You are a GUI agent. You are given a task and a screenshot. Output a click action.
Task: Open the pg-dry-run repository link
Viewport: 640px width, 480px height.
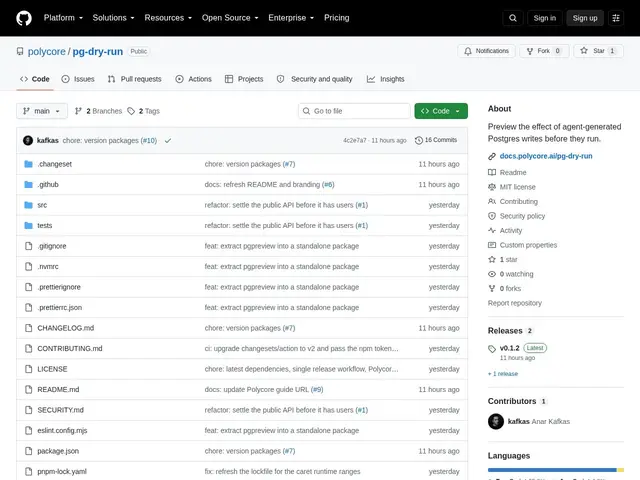coord(98,52)
